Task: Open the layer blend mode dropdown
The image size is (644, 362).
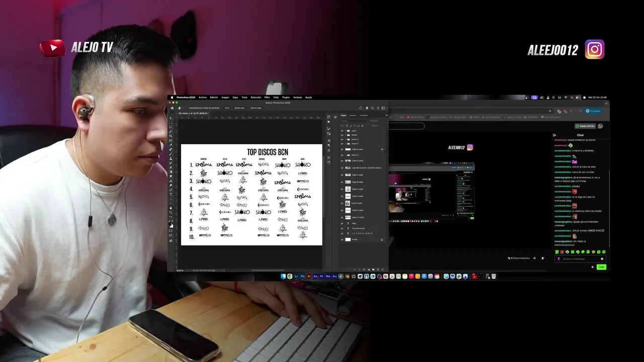Action: pyautogui.click(x=355, y=121)
